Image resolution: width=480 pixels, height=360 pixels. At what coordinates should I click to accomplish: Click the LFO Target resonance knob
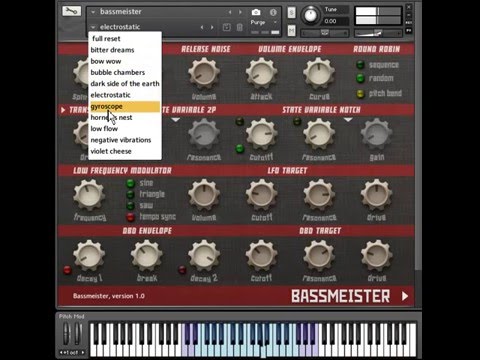point(319,195)
